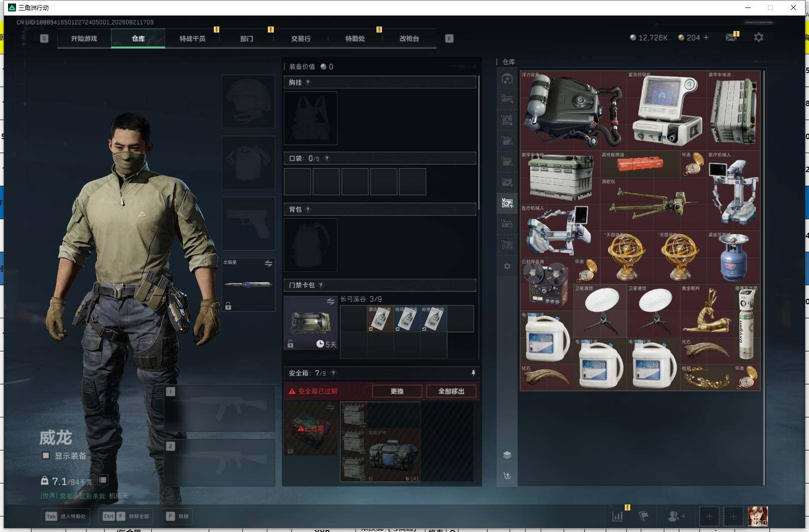Click the first team invite plus slot
The image size is (809, 532).
pyautogui.click(x=709, y=516)
